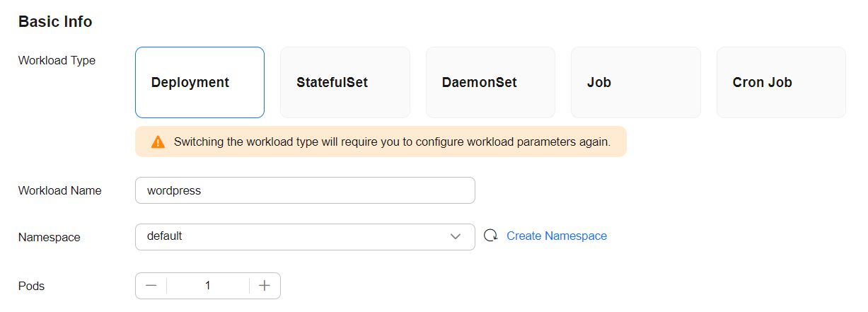Click the Workload Type label

click(57, 60)
